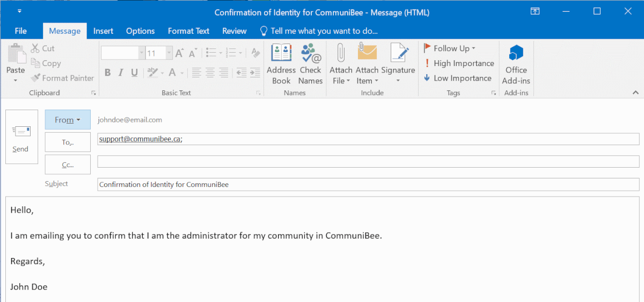The height and width of the screenshot is (302, 644).
Task: Grow the font size with larger A icon
Action: [180, 53]
